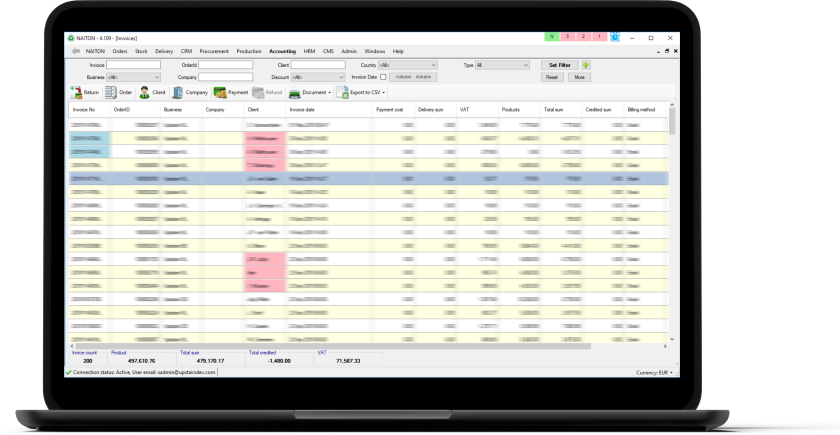Click the Total credited -1,480.00 value
The image size is (840, 435).
pos(279,361)
